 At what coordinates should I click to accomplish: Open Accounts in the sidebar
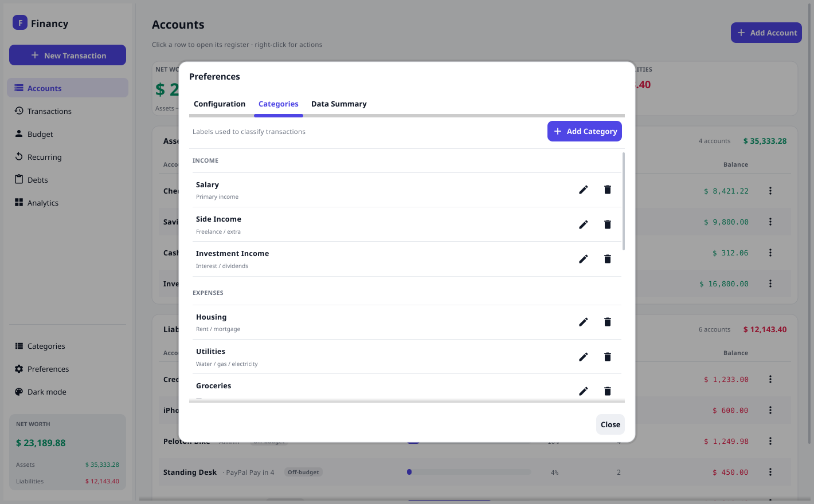pyautogui.click(x=68, y=88)
